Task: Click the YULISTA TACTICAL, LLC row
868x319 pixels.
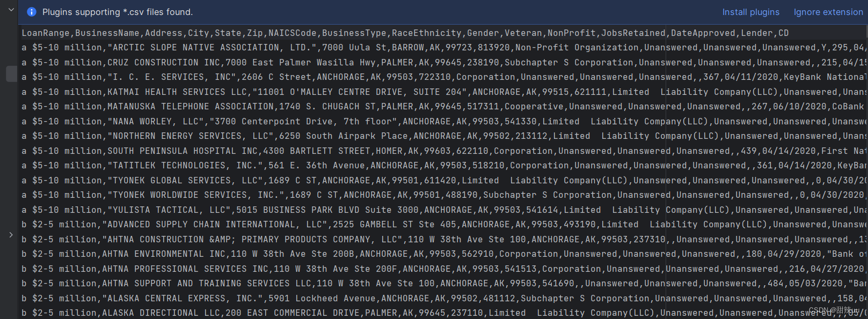Action: pos(444,210)
